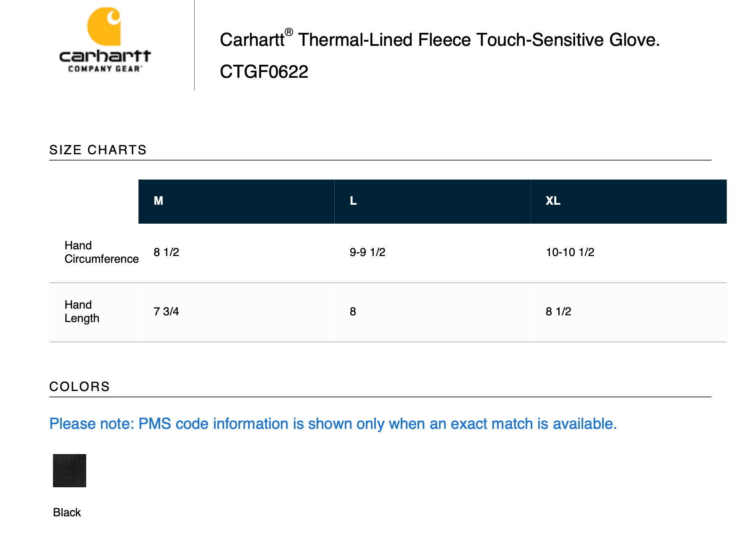The height and width of the screenshot is (539, 756).
Task: Click the Hand Length row label
Action: point(82,312)
